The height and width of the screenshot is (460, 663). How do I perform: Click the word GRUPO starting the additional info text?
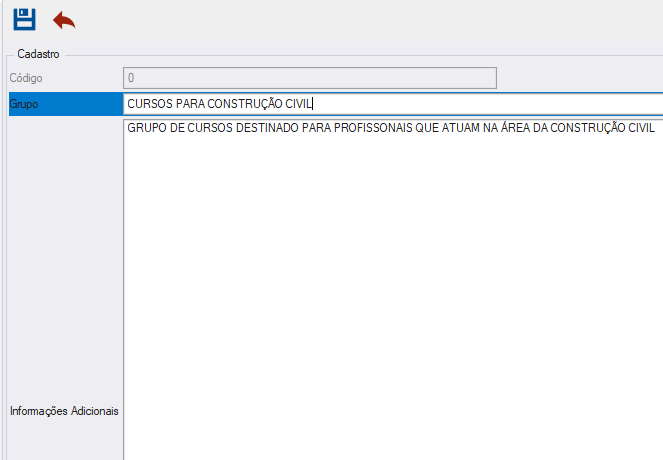[x=147, y=128]
